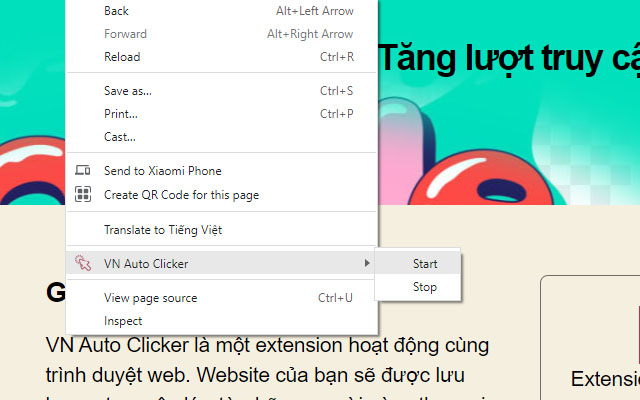Open Print... from the context menu
This screenshot has height=400, width=640.
[221, 113]
